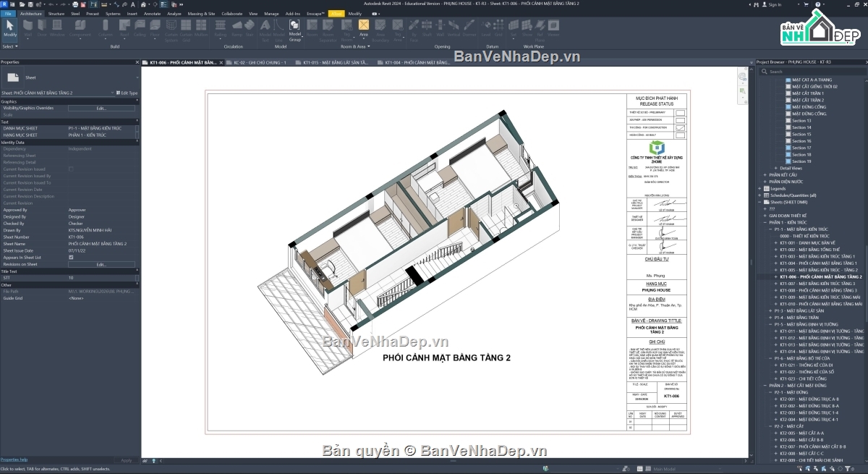
Task: Click the Ramp tool icon
Action: [x=237, y=25]
